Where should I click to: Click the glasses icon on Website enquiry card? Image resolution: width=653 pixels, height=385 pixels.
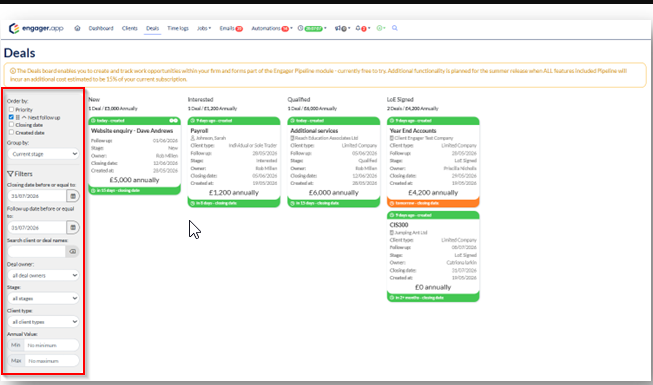(x=174, y=120)
